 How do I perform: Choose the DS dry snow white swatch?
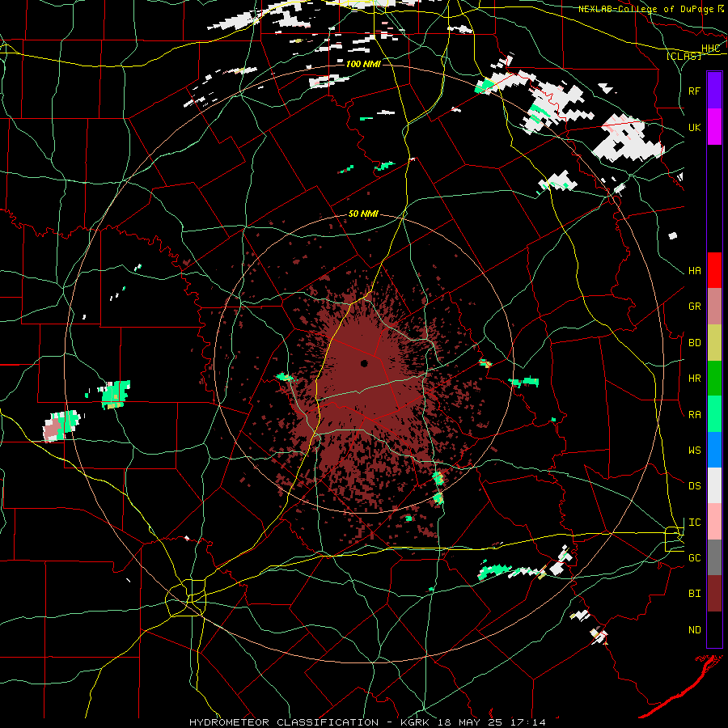point(714,485)
